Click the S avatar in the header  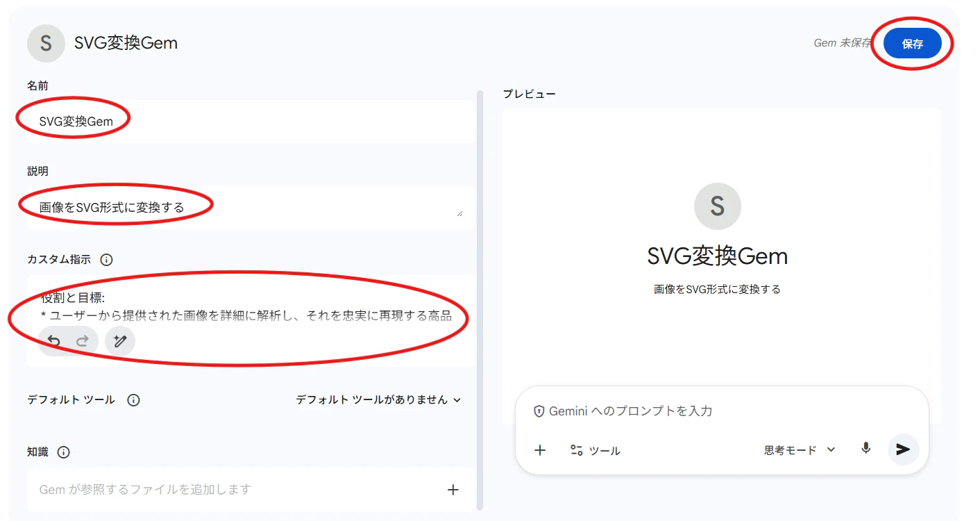[x=46, y=43]
